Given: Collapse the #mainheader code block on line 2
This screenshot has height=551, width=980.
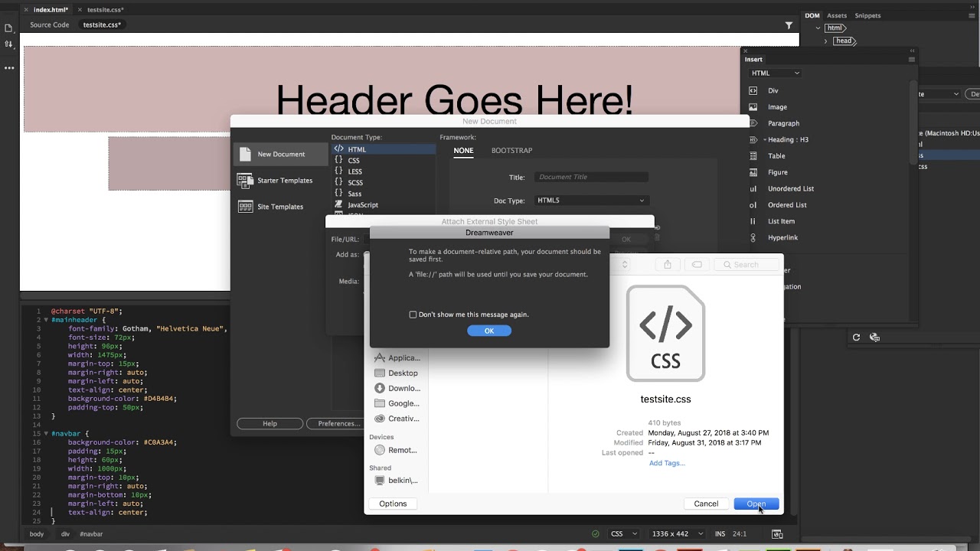Looking at the screenshot, I should pyautogui.click(x=46, y=320).
